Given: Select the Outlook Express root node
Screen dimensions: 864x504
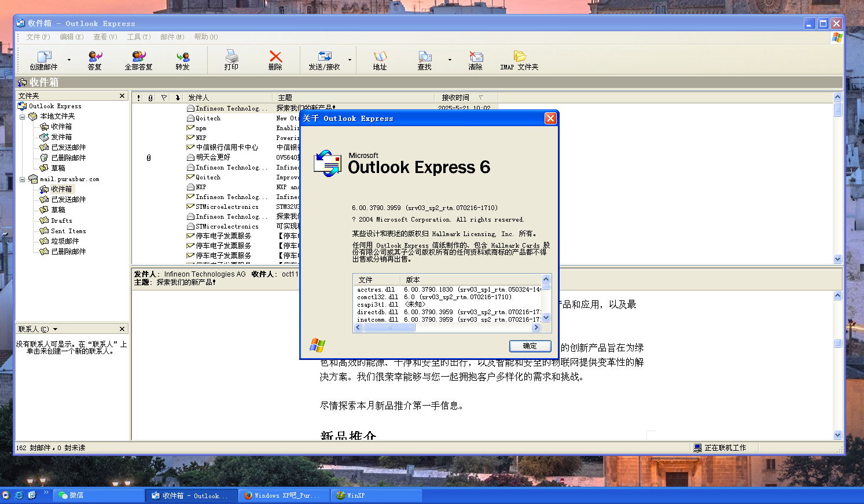Looking at the screenshot, I should coord(55,106).
